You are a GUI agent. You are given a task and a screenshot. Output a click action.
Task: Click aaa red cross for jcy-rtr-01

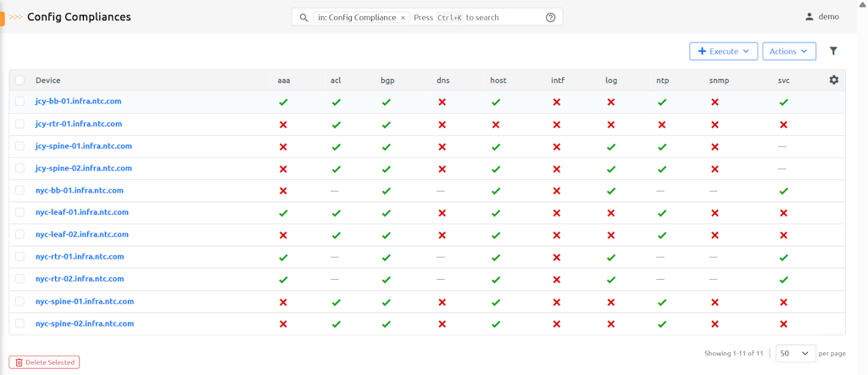pos(283,125)
